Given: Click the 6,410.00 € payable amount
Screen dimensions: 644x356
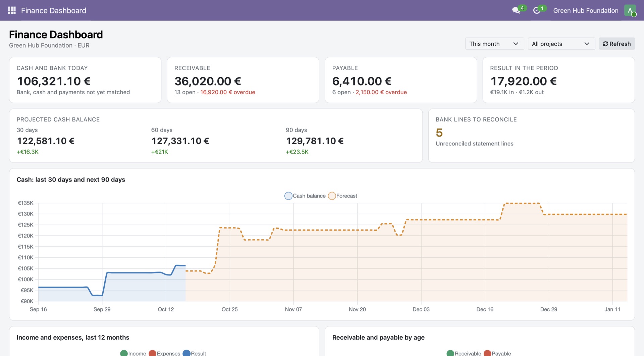Looking at the screenshot, I should (x=362, y=81).
